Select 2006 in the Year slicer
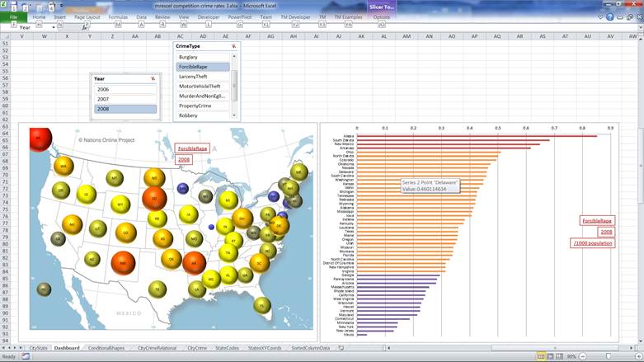 point(124,89)
